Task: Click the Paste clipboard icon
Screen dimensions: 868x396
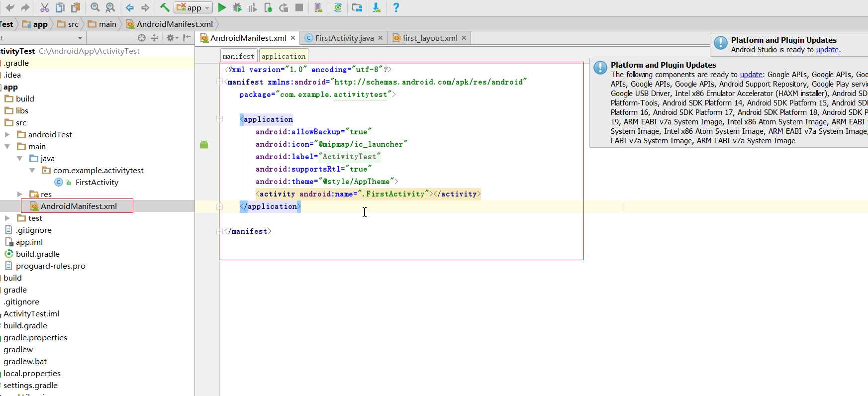Action: (76, 7)
